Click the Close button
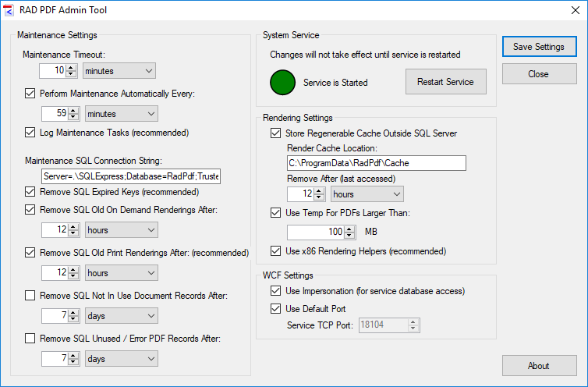 click(539, 73)
